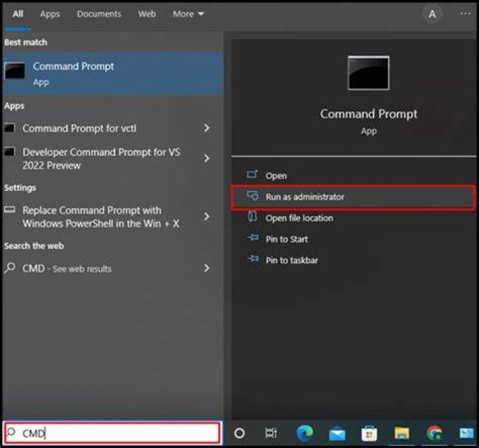Click the Best match section header

26,43
